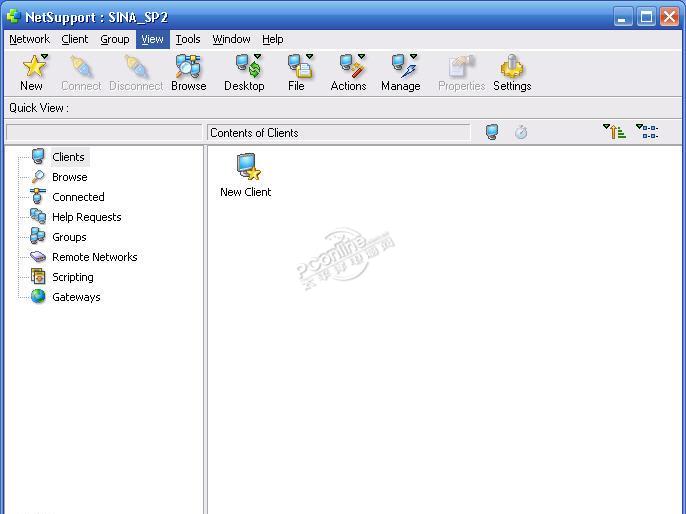Viewport: 686px width, 514px height.
Task: Click the greyed-out Connect toolbar icon
Action: (x=81, y=66)
